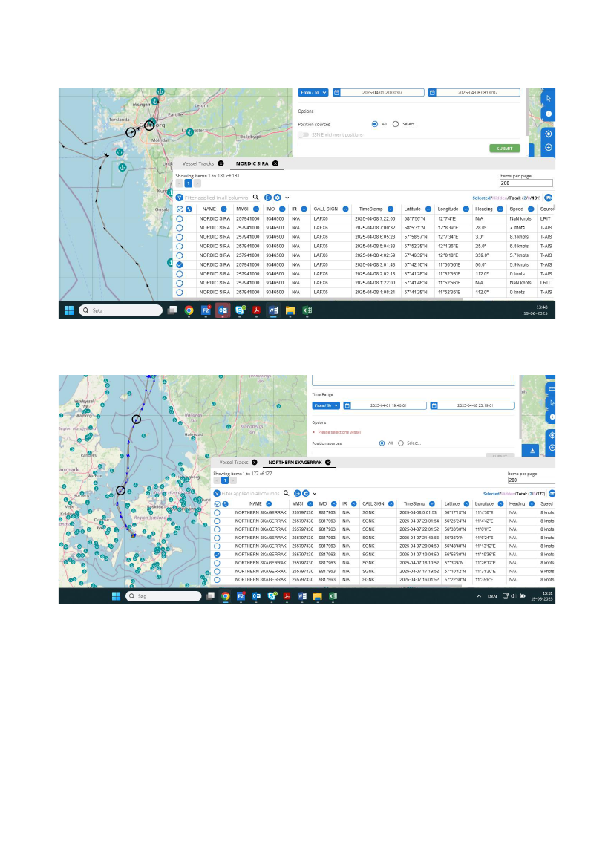Click calendar icon beside 2025-04-01 20:00:07

(336, 93)
